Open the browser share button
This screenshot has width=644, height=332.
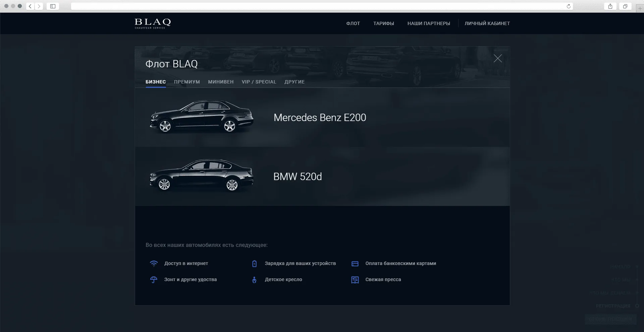pyautogui.click(x=610, y=6)
